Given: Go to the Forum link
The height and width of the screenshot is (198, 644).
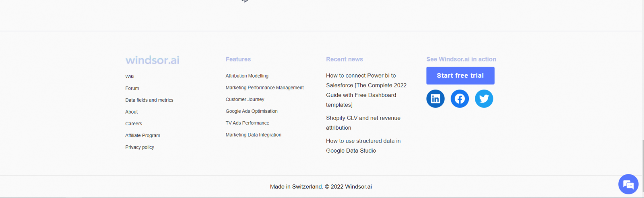Looking at the screenshot, I should (x=132, y=88).
